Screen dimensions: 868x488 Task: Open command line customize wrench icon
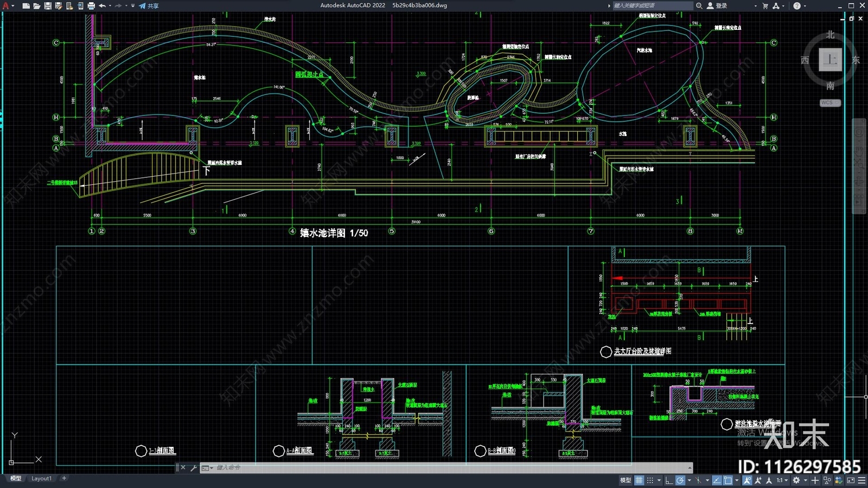point(194,467)
